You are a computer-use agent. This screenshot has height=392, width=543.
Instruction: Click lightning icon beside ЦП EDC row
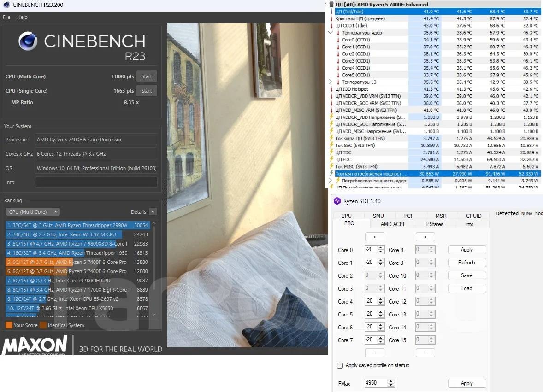click(x=331, y=159)
